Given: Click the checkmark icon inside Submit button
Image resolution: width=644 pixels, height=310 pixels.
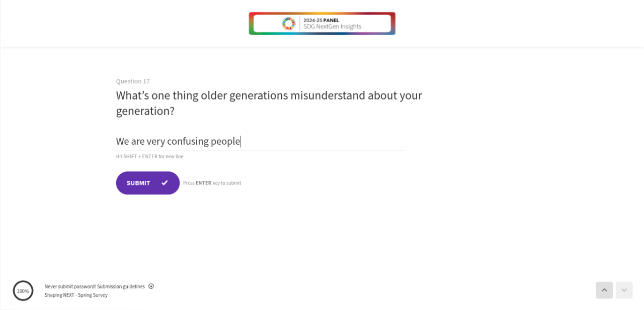Looking at the screenshot, I should (x=165, y=183).
